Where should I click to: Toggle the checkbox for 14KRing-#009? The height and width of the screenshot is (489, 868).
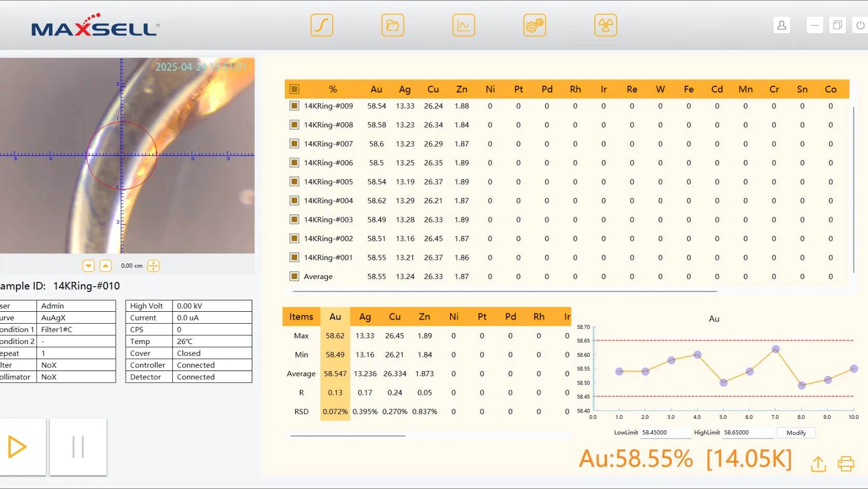click(x=294, y=105)
